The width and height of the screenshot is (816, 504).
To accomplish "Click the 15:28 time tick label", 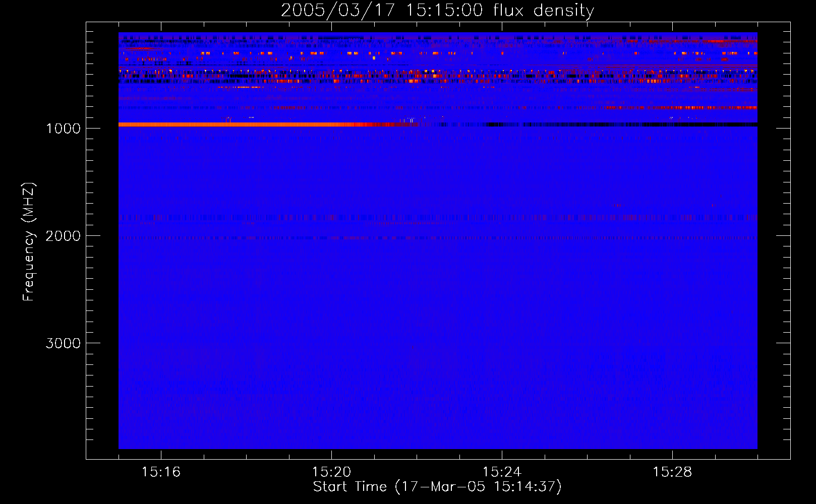I will click(672, 472).
